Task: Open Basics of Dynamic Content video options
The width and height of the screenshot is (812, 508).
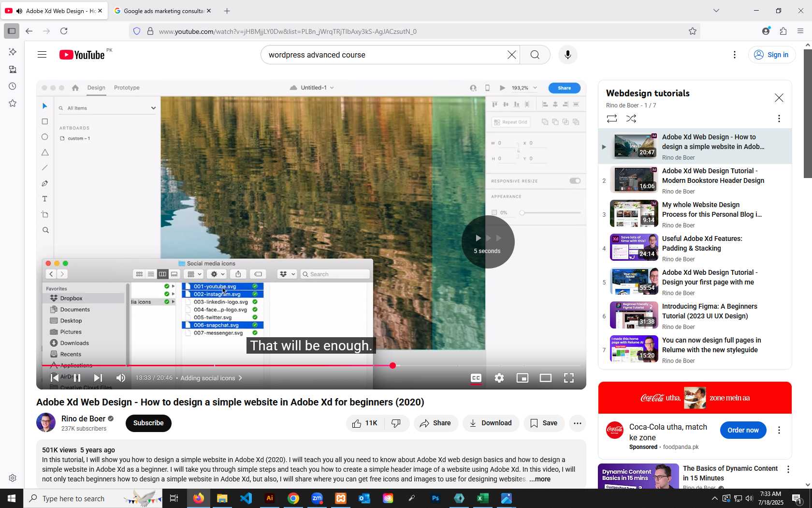Action: (x=788, y=469)
